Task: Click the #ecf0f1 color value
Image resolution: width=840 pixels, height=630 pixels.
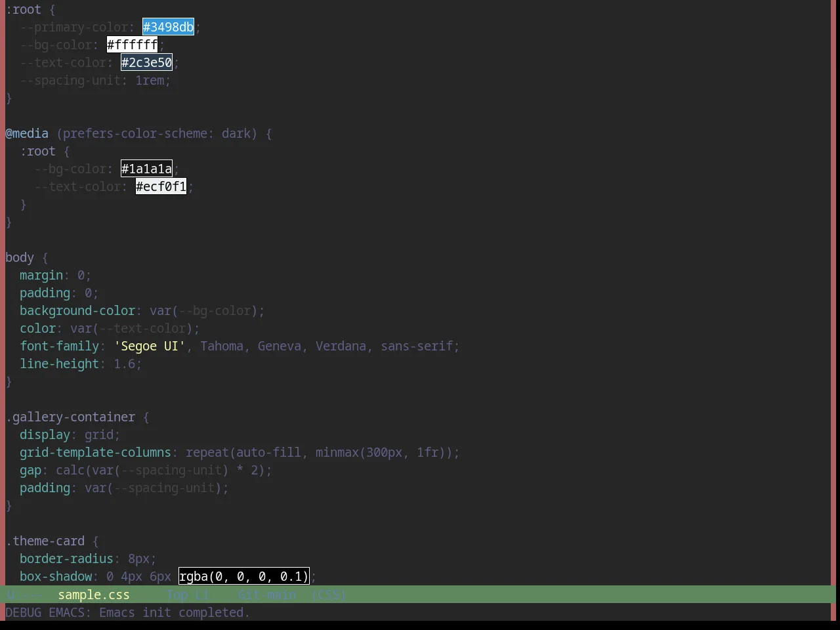Action: [x=161, y=186]
